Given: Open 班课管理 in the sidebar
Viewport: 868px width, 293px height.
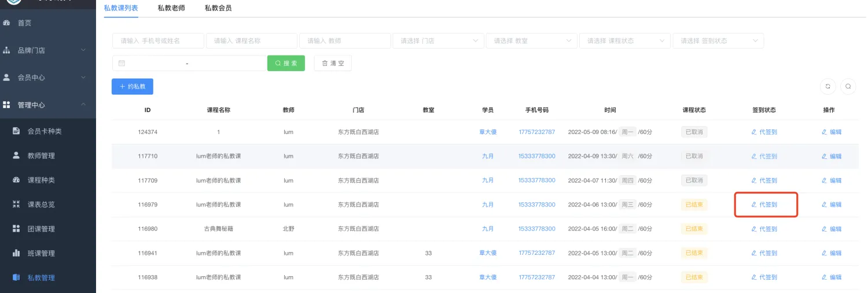Looking at the screenshot, I should [41, 253].
